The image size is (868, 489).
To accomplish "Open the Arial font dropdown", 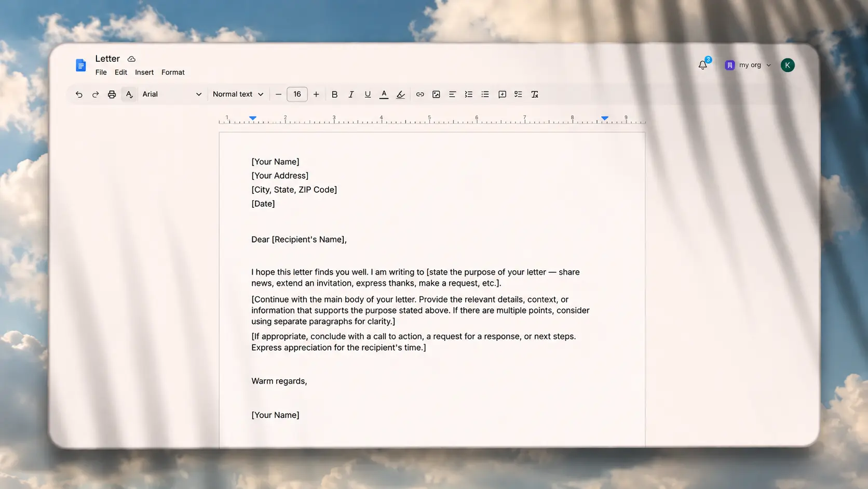I will tap(172, 94).
